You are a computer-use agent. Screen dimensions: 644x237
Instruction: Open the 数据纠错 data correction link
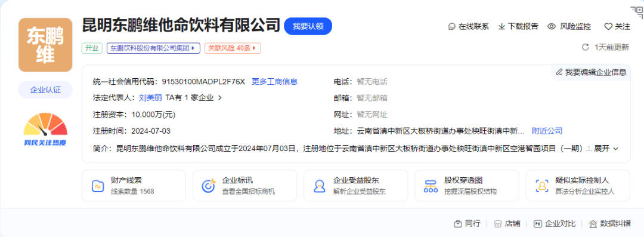coord(615,224)
